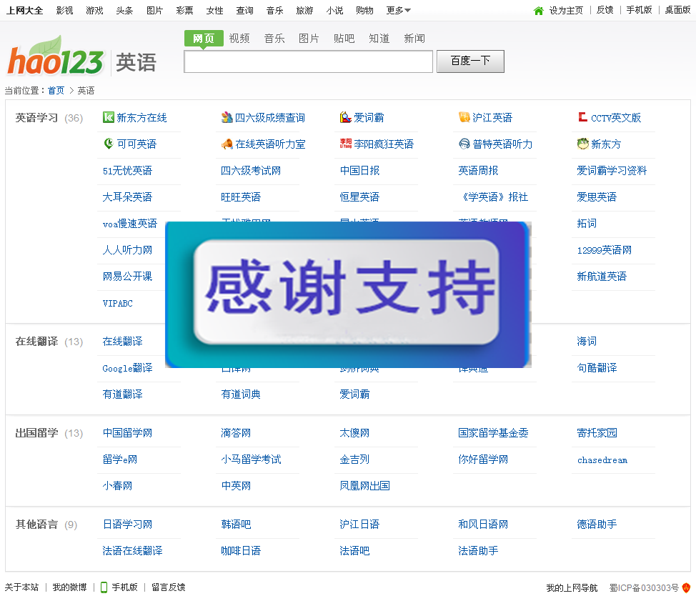Open the 购物 top navigation item
The width and height of the screenshot is (696, 616).
tap(364, 10)
